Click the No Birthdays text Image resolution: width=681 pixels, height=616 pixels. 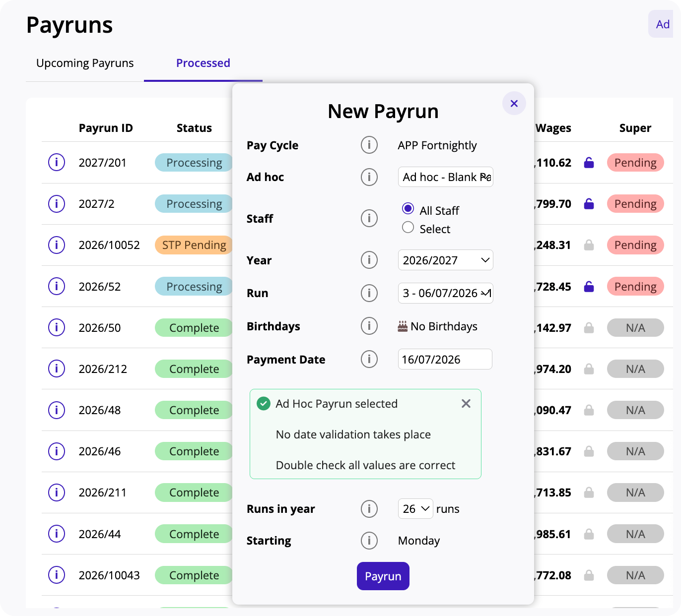coord(444,326)
